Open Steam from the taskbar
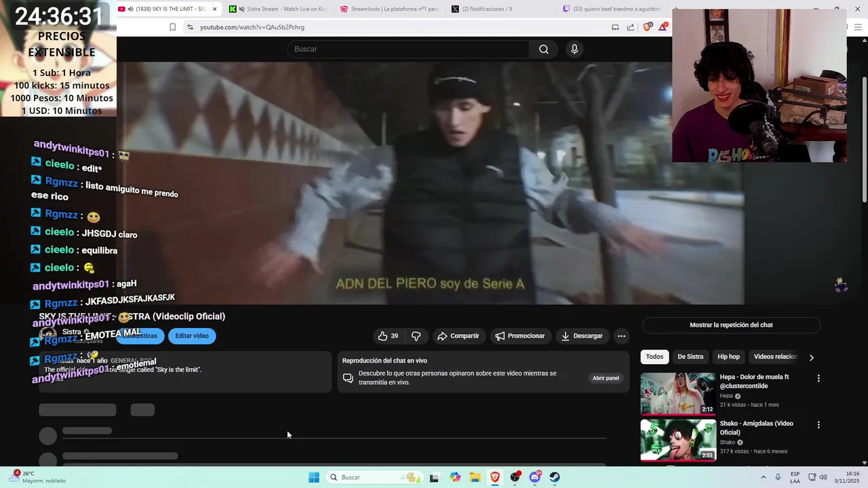Screen dimensions: 868x488 point(555,477)
